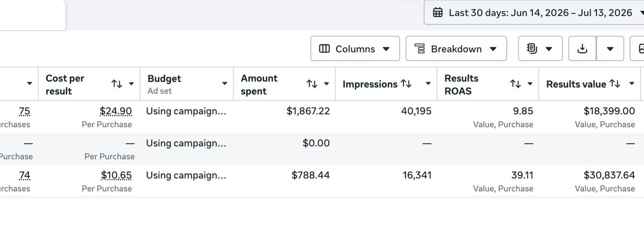
Task: Open Impressions column options caret
Action: click(x=428, y=84)
